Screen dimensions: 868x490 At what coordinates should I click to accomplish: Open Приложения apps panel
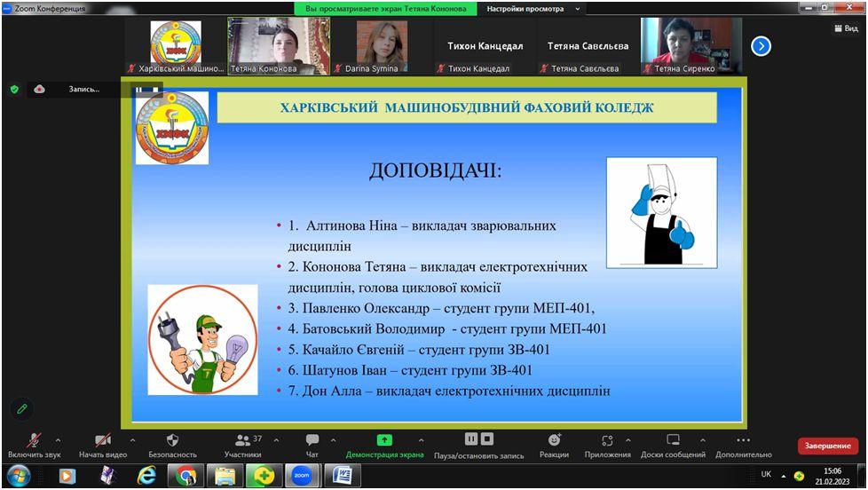click(x=607, y=446)
